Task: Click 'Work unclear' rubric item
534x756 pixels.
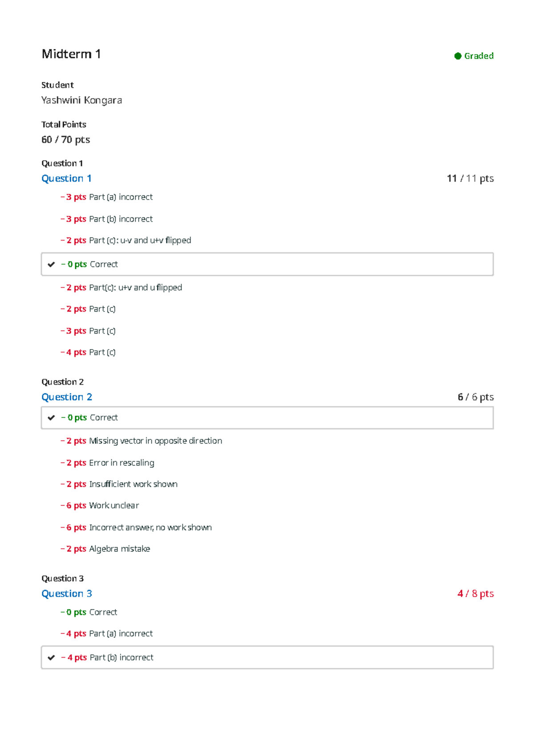Action: pos(100,506)
